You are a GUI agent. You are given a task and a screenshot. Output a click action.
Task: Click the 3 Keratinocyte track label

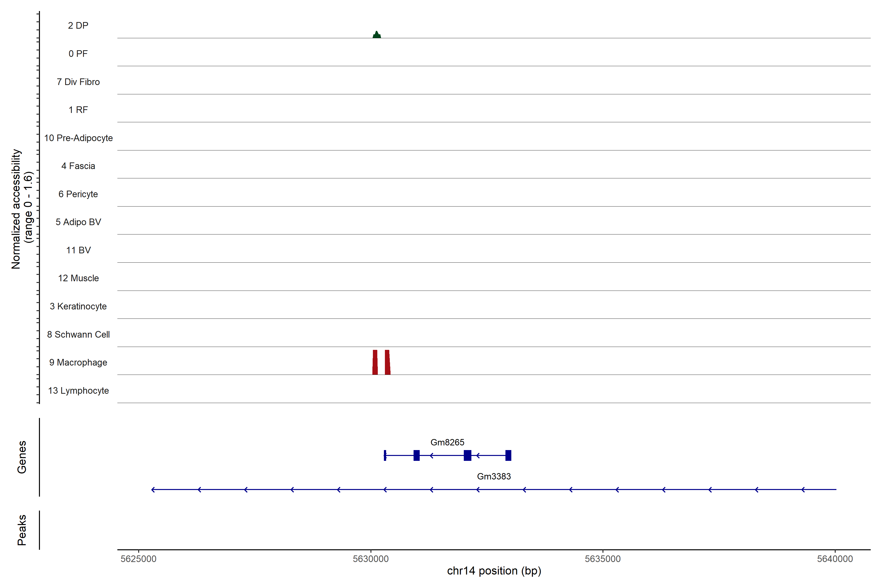coord(78,306)
